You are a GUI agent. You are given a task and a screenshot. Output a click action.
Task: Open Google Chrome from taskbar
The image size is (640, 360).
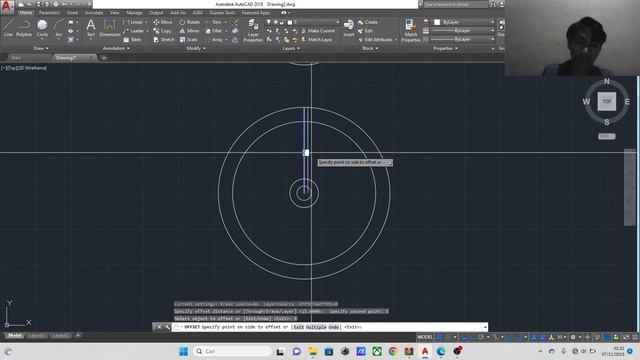tap(393, 351)
